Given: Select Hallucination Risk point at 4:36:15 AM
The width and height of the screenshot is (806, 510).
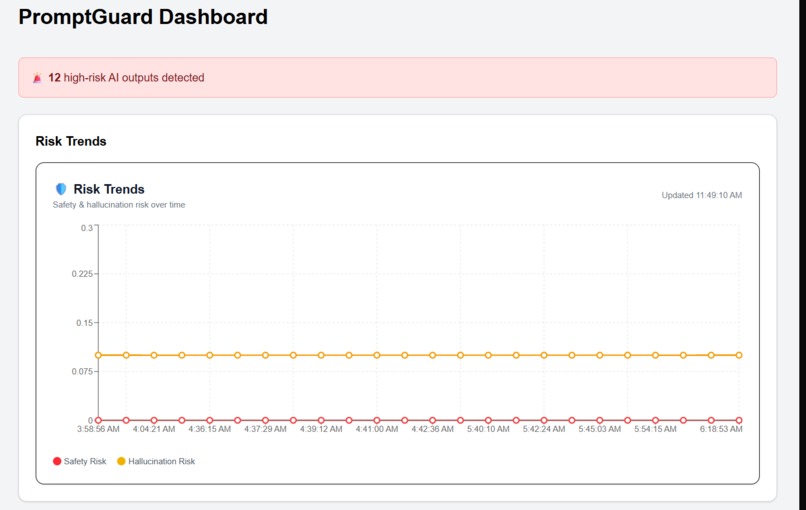Looking at the screenshot, I should pos(210,355).
